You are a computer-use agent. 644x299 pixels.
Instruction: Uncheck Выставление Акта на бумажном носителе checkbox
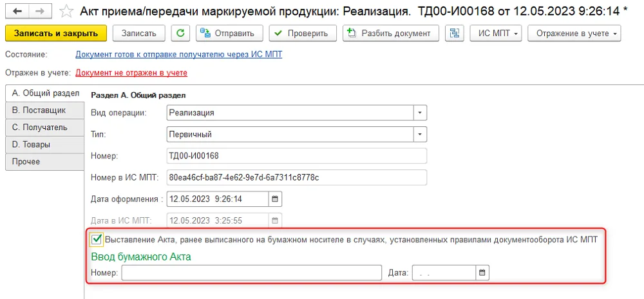tap(97, 240)
